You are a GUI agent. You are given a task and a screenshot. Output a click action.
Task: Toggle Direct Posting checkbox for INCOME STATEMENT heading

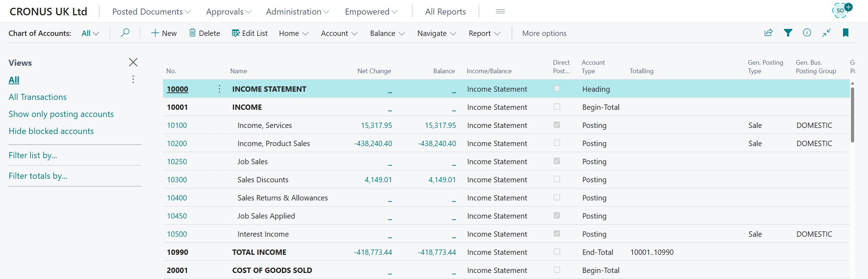(557, 88)
